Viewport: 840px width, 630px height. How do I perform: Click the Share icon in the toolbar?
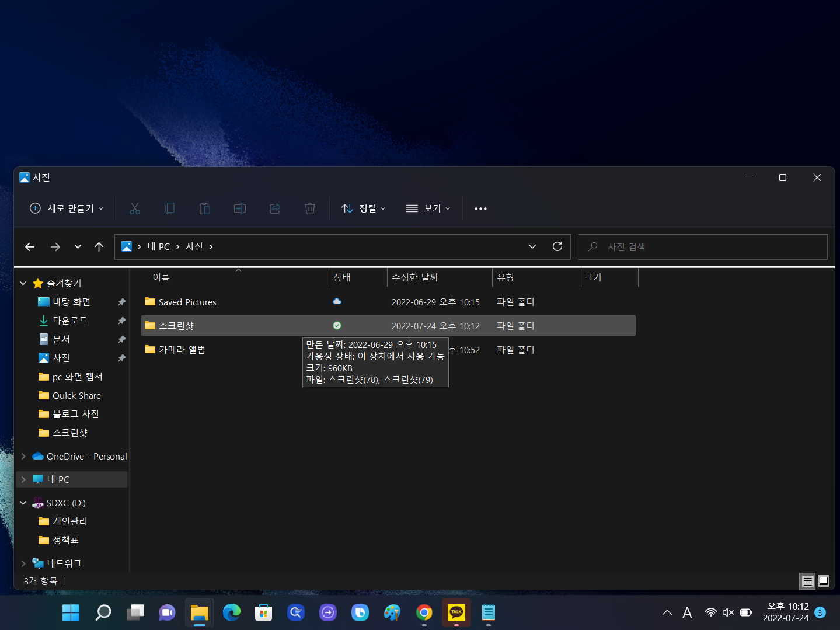(x=275, y=208)
